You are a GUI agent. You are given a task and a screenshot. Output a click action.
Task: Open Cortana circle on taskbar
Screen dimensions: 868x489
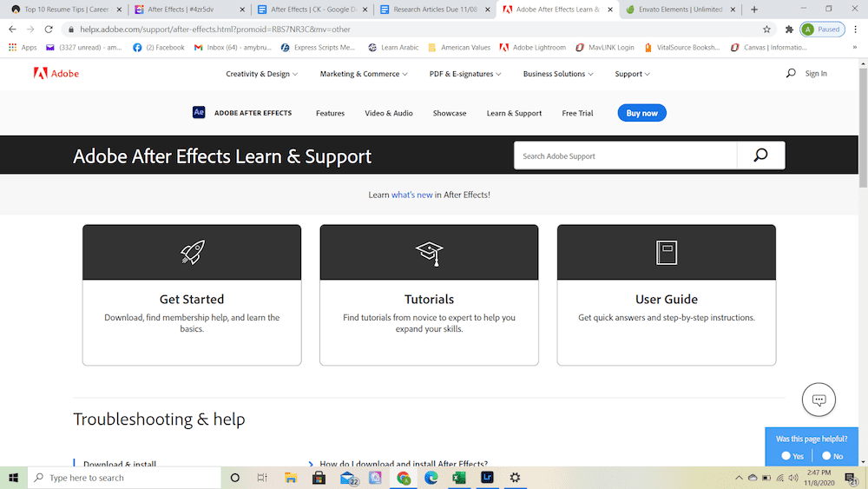(234, 478)
